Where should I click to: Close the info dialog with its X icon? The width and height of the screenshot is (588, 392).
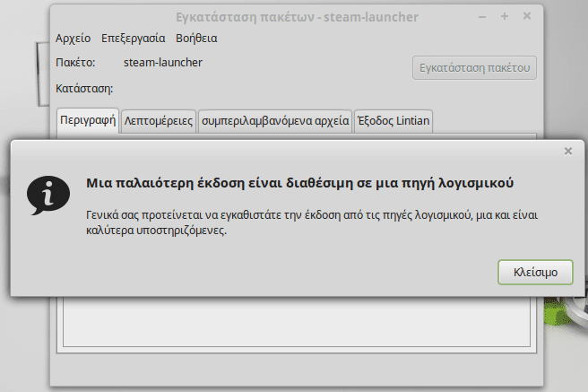pos(568,152)
